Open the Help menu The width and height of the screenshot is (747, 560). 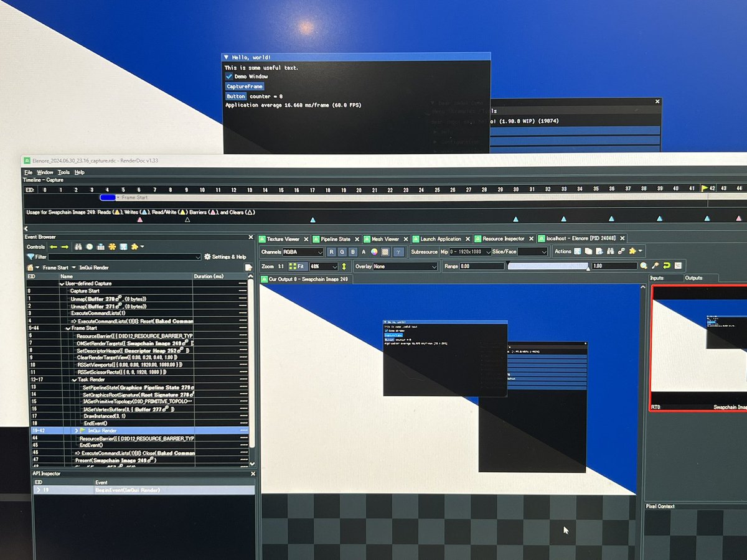(79, 172)
